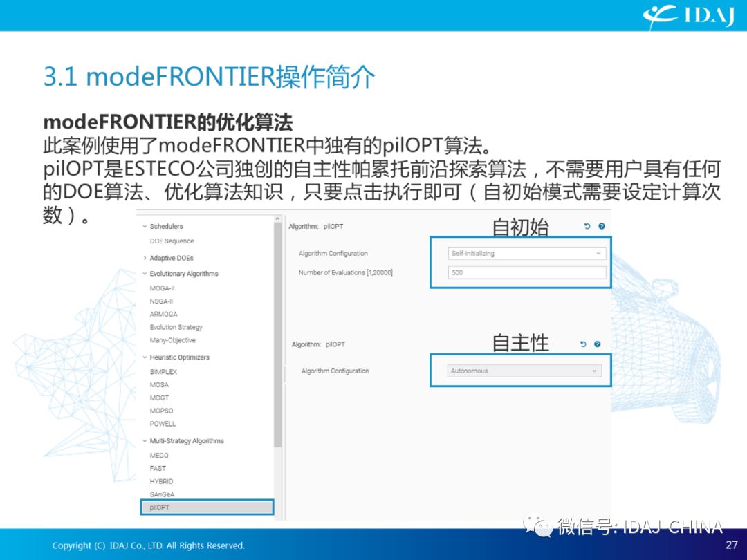This screenshot has height=560, width=747.
Task: Select the SIMPLEX optimizer
Action: [x=163, y=371]
